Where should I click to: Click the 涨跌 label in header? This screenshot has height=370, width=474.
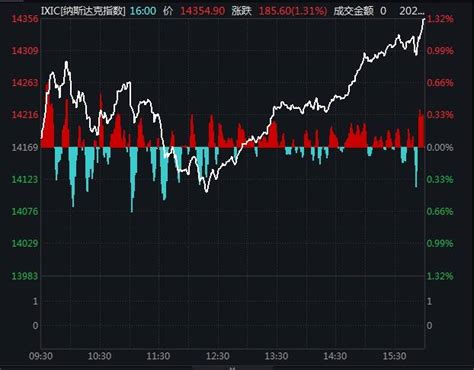pos(241,11)
